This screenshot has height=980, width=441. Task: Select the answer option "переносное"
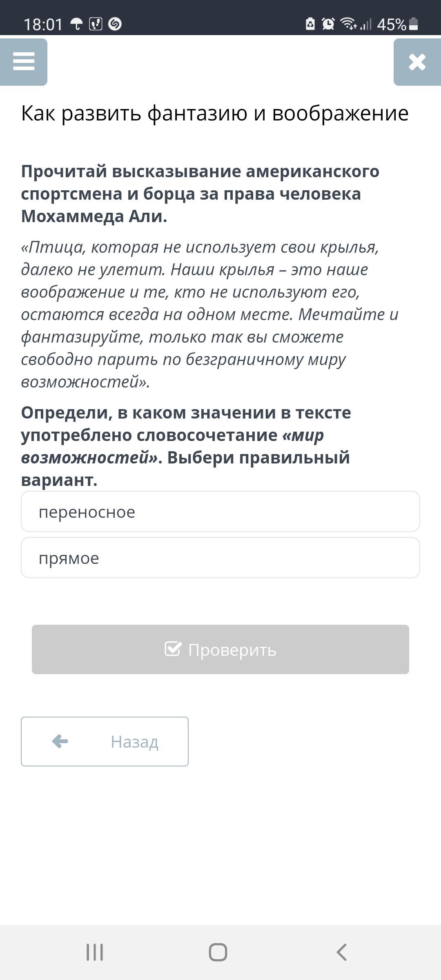[x=220, y=512]
